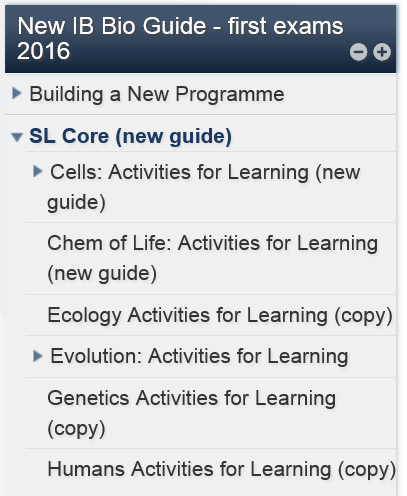Viewport: 407px width, 496px height.
Task: Click the '2016' text in the panel header
Action: pyautogui.click(x=43, y=51)
